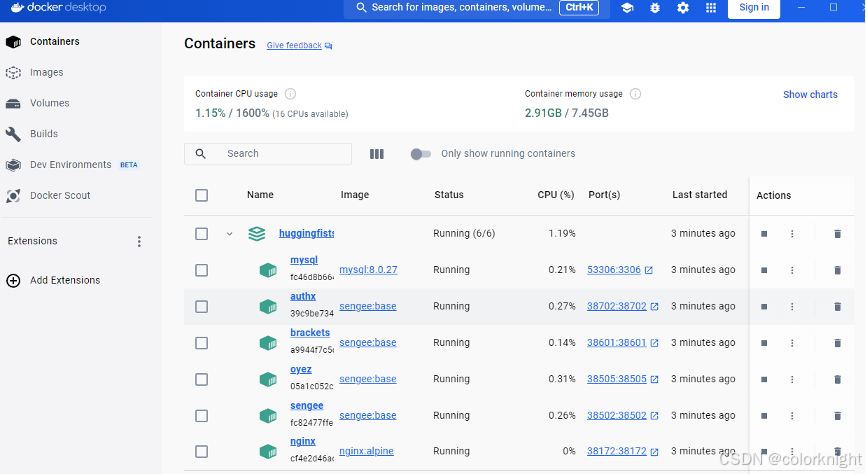Click the top global search bar
The image size is (866, 474).
point(477,8)
